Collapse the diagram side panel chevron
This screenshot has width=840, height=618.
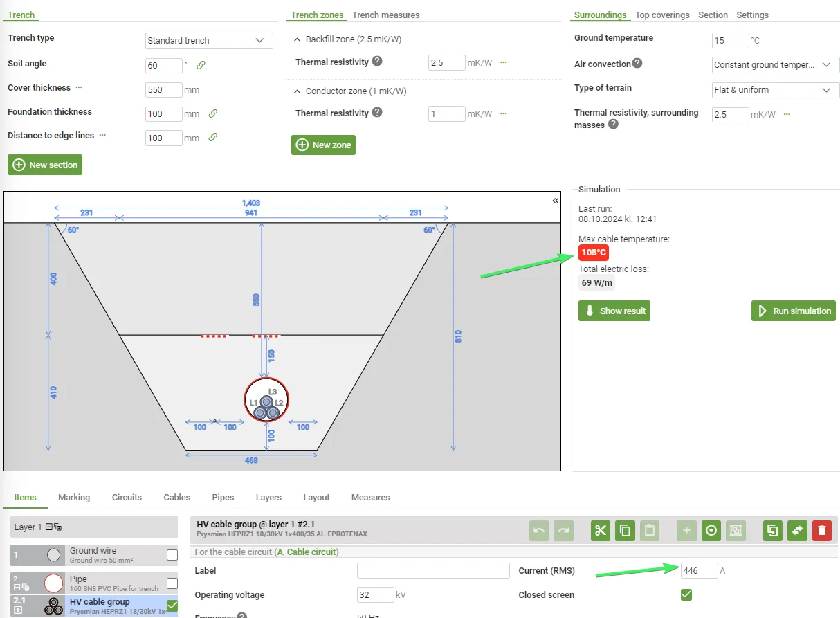coord(555,201)
